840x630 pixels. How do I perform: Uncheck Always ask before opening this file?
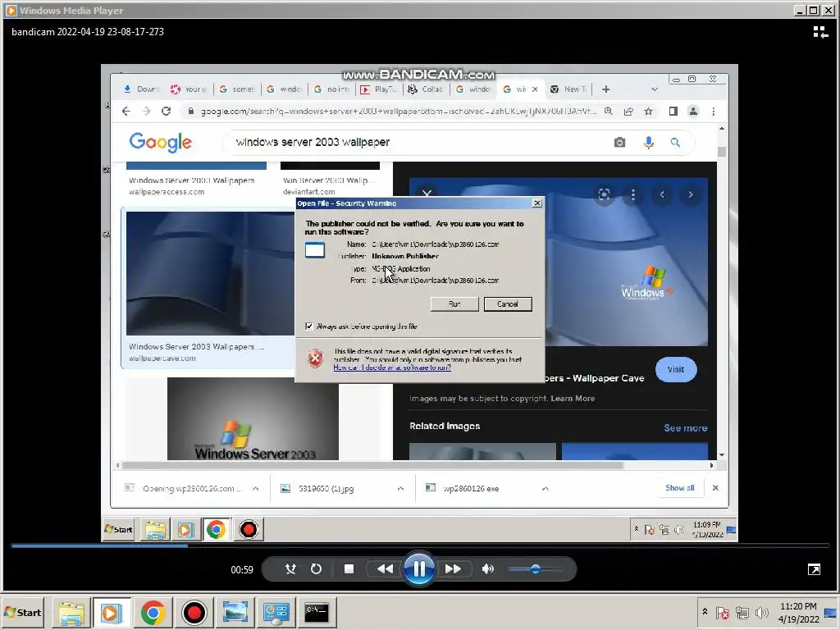point(309,326)
